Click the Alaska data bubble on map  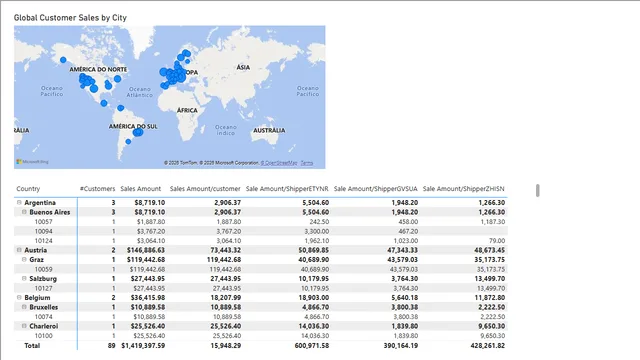[63, 60]
